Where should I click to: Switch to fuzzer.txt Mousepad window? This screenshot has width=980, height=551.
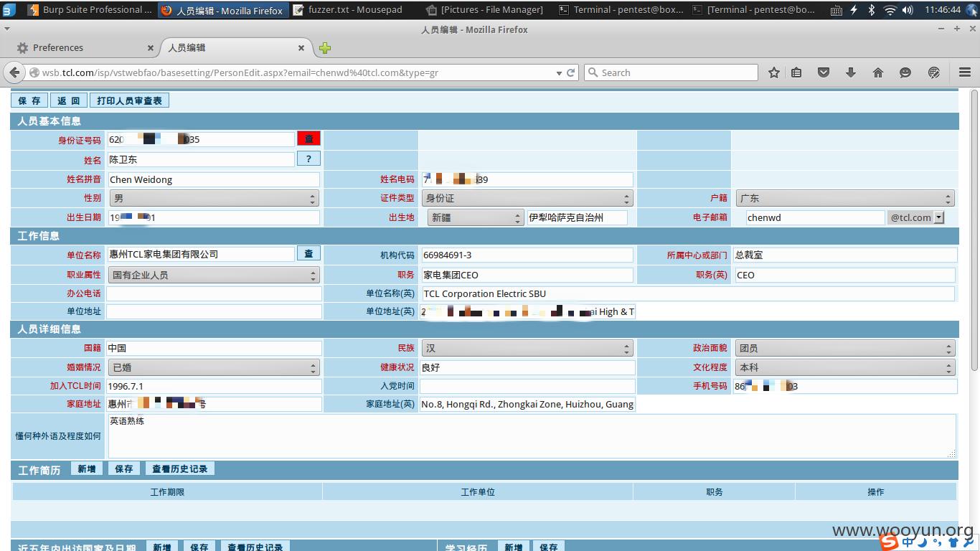coord(349,10)
